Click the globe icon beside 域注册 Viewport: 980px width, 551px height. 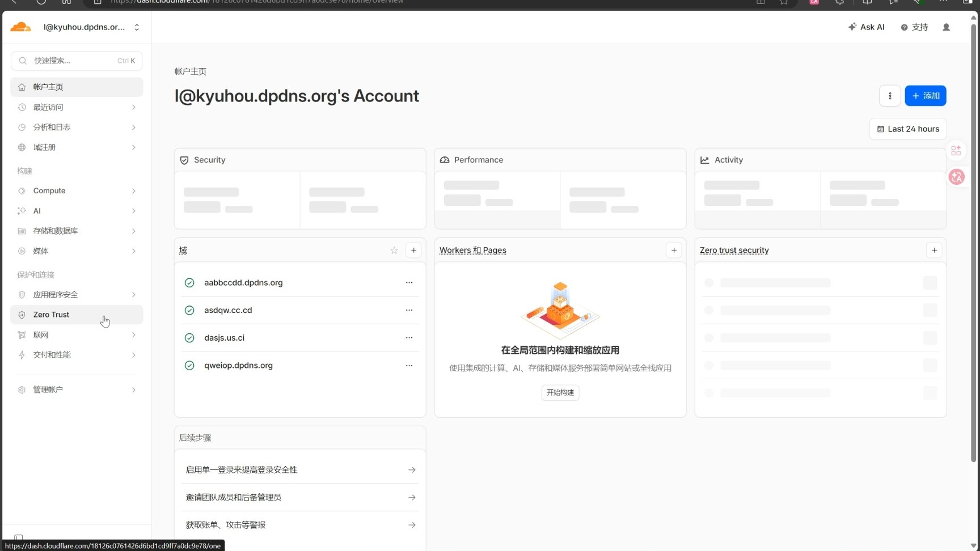pos(22,147)
